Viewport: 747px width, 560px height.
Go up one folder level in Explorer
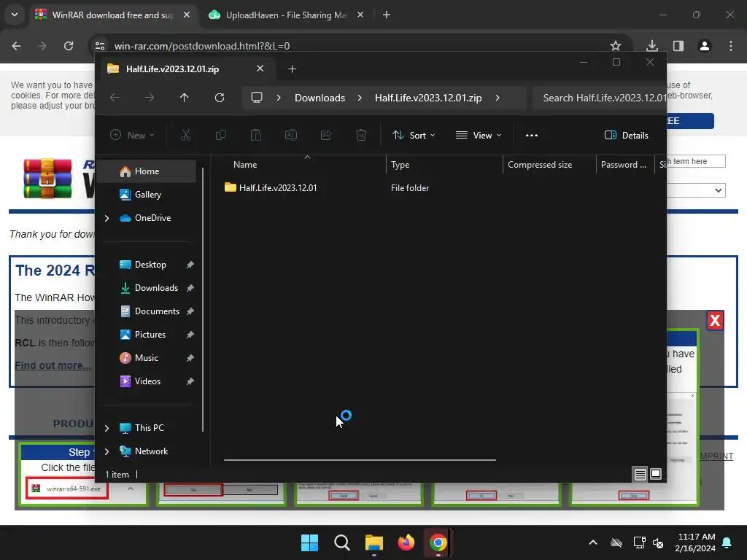pos(185,98)
